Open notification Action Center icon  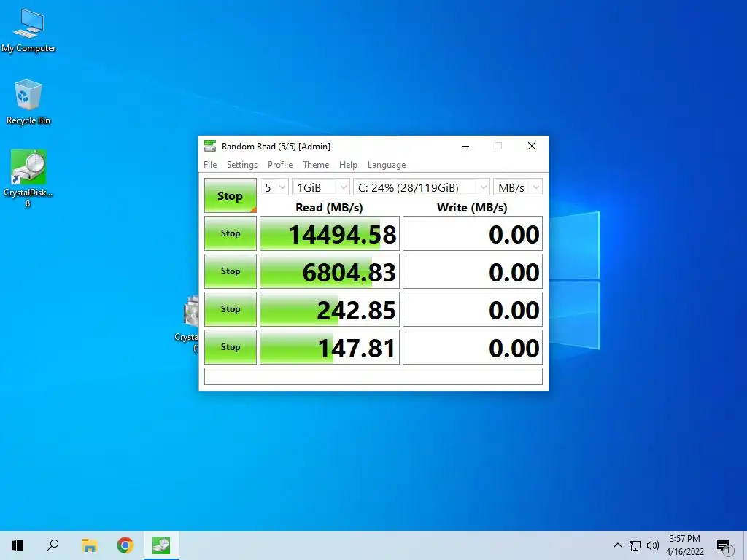tap(724, 546)
